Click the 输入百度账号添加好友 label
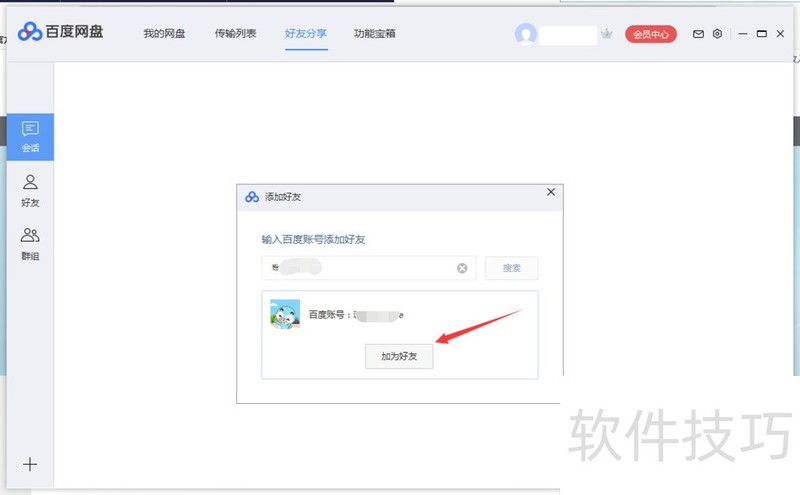Image resolution: width=800 pixels, height=495 pixels. coord(313,239)
